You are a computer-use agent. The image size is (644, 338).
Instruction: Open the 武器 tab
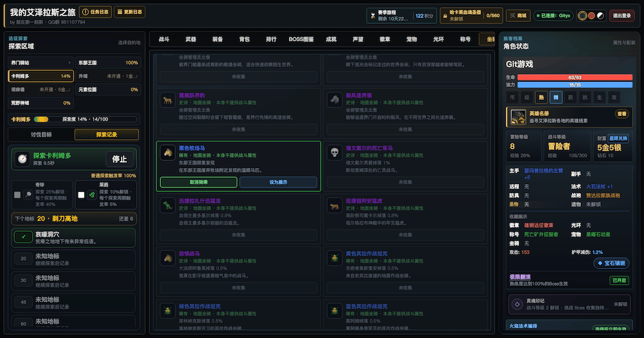(191, 39)
